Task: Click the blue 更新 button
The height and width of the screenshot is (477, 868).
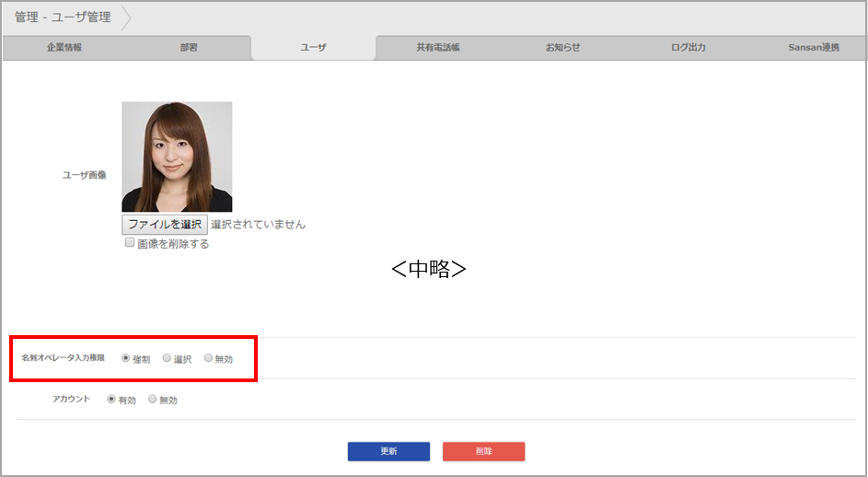Action: pos(388,451)
